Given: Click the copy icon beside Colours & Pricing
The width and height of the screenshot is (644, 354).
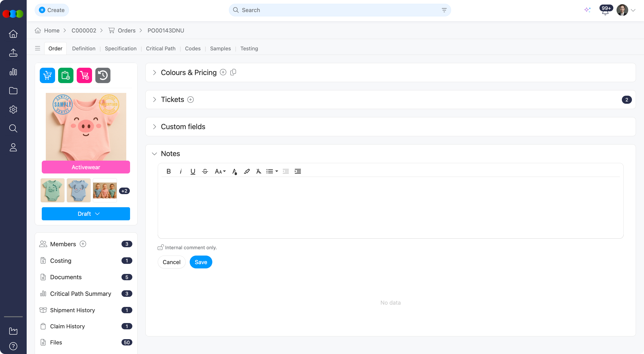Looking at the screenshot, I should 233,72.
